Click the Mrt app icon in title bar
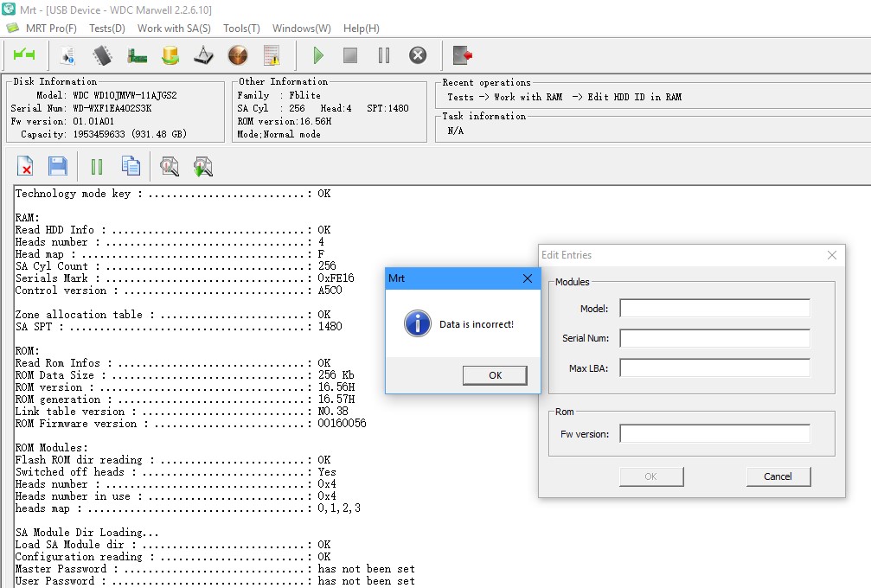Screen dimensions: 871x588 pos(9,10)
